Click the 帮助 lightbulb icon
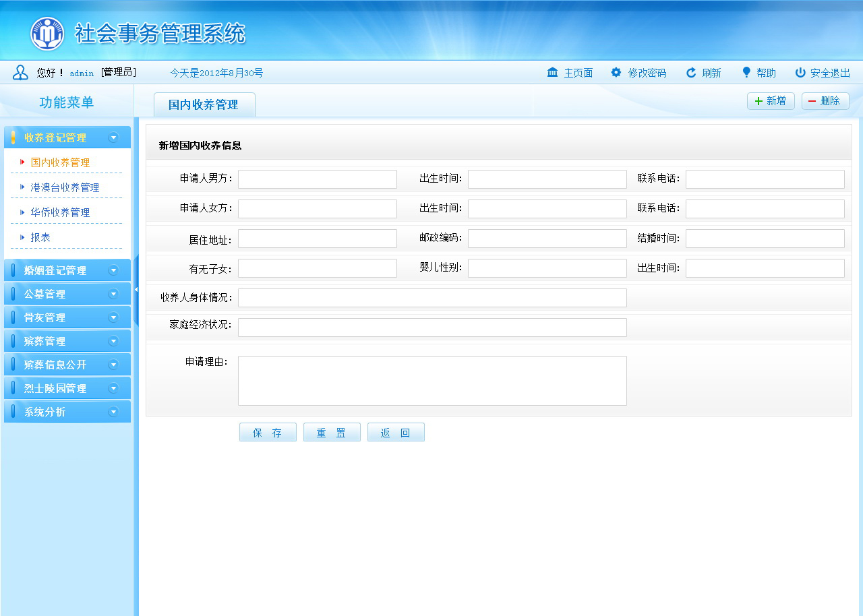863x616 pixels. (x=746, y=72)
